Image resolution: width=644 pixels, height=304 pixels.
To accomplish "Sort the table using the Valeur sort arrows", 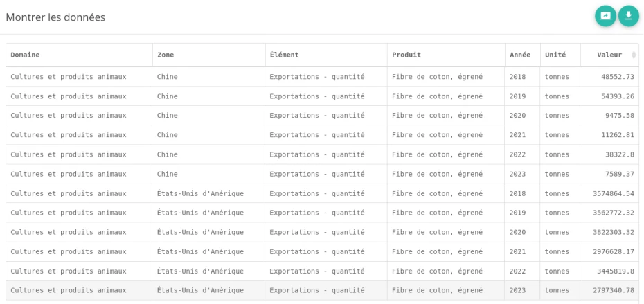I will point(633,55).
